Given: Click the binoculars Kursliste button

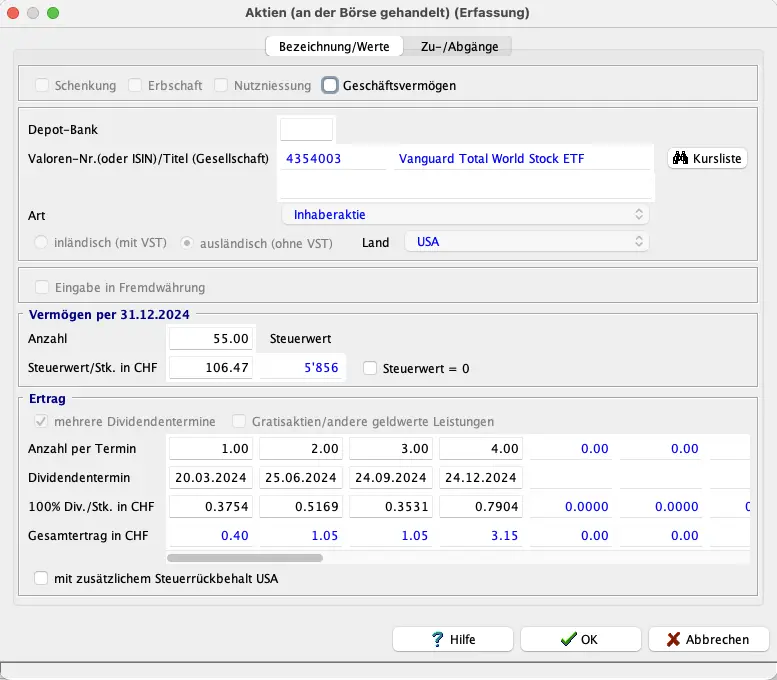Looking at the screenshot, I should (x=708, y=158).
